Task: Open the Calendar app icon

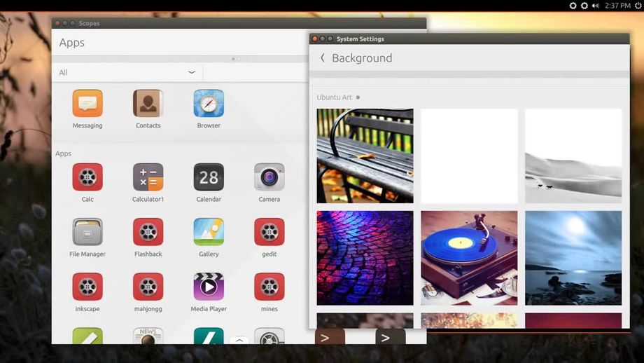Action: 209,177
